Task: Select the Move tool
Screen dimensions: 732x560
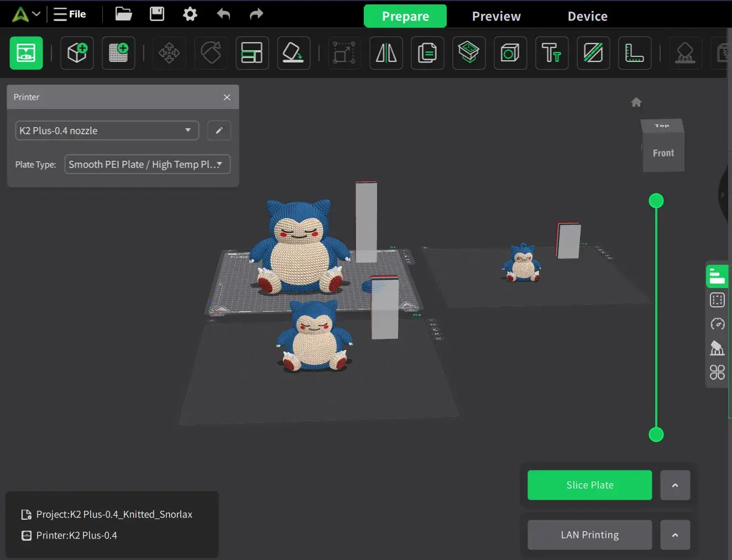Action: (x=169, y=53)
